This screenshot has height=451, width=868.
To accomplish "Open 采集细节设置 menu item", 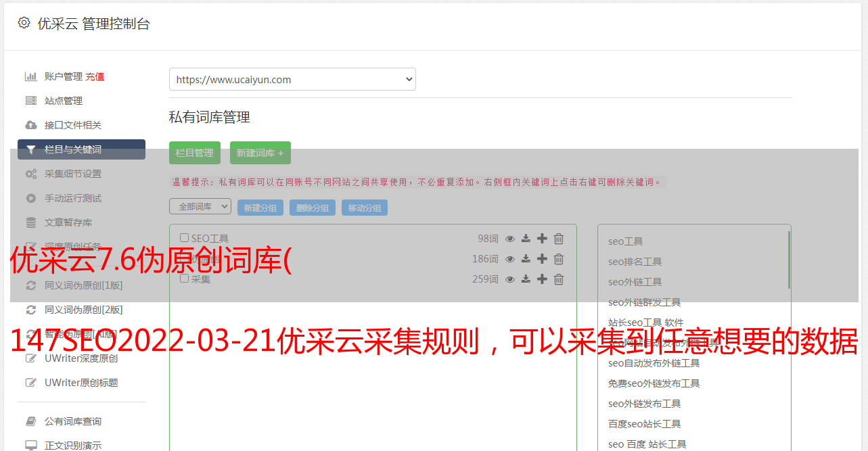I will click(x=73, y=174).
